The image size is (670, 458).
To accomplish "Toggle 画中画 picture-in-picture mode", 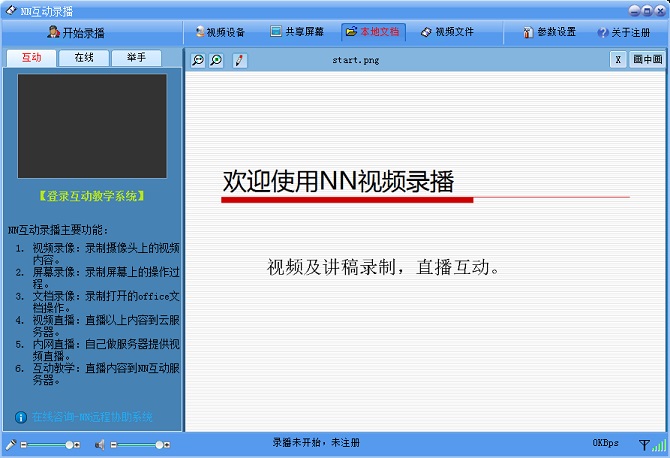I will pyautogui.click(x=647, y=60).
